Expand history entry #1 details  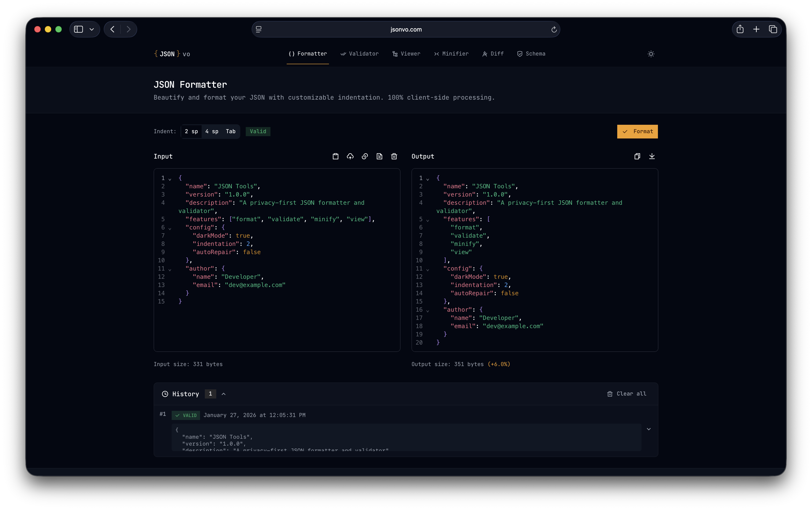(x=649, y=429)
